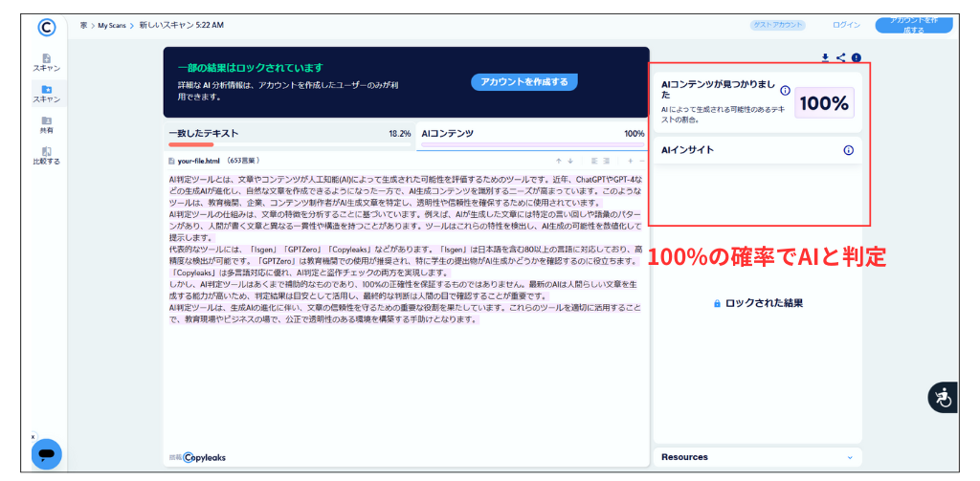This screenshot has height=481, width=980.
Task: Click the 一致したテキスト 18.2% progress bar
Action: click(289, 144)
